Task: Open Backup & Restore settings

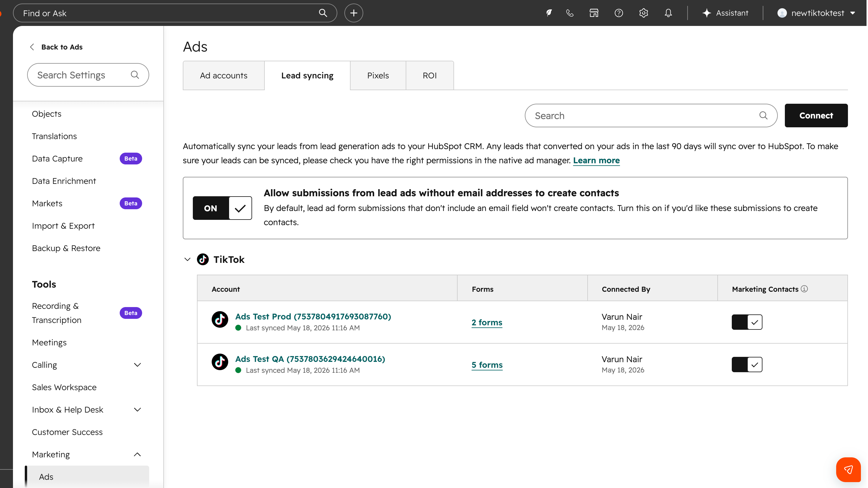Action: pos(66,248)
